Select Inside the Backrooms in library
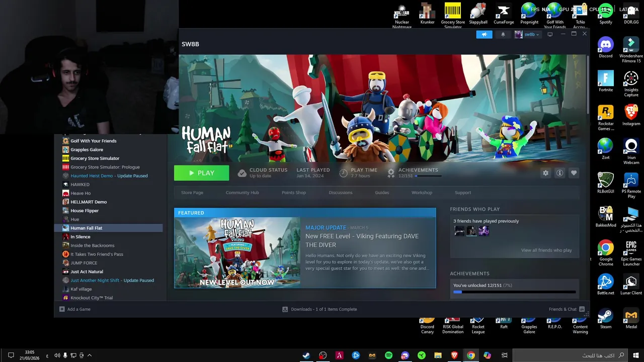 pos(88,245)
